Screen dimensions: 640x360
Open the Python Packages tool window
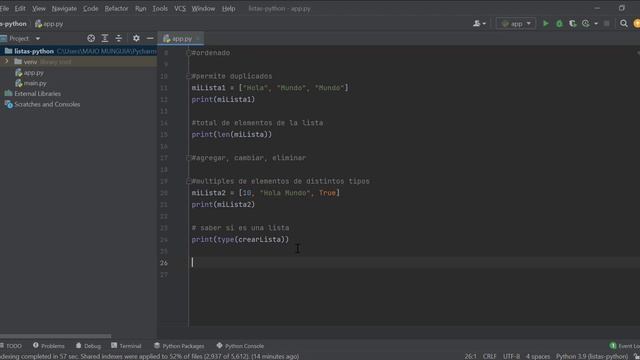[x=179, y=346]
